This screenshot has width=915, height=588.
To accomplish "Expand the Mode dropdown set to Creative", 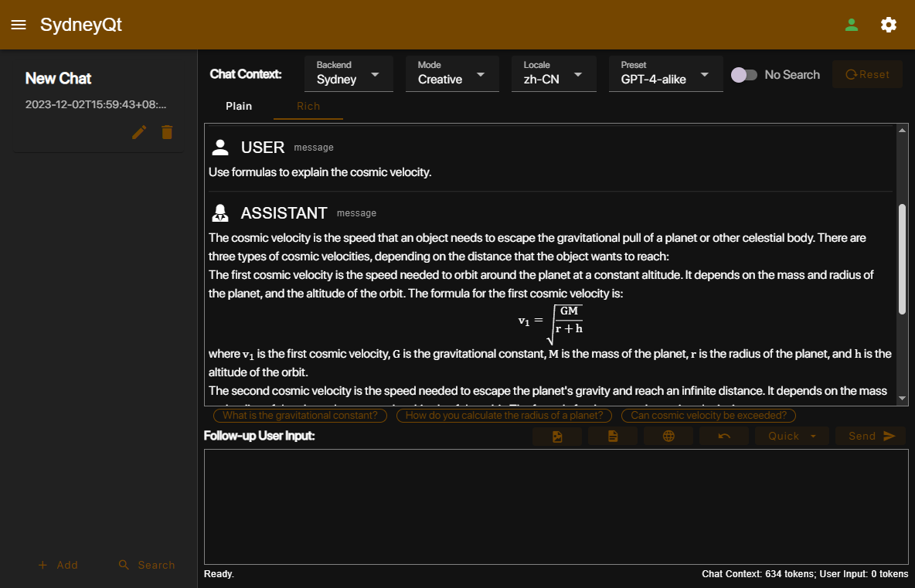I will coord(452,74).
